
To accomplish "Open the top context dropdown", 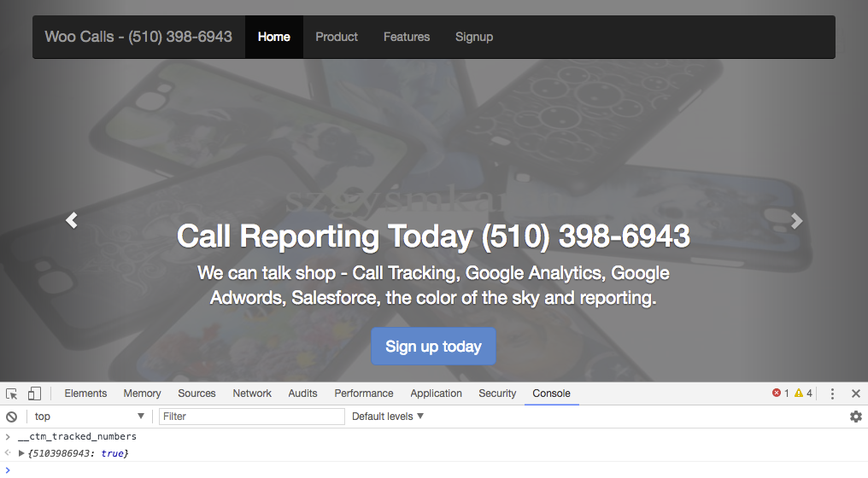I will (x=89, y=417).
